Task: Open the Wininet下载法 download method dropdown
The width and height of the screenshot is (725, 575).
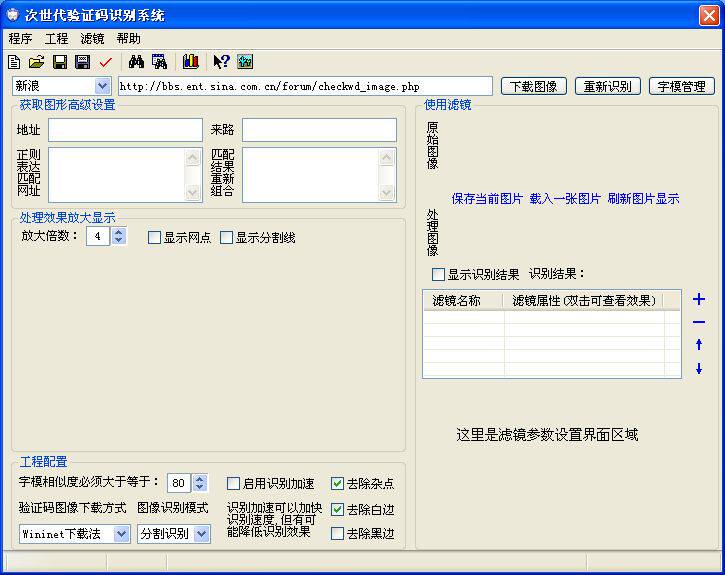Action: [x=122, y=534]
